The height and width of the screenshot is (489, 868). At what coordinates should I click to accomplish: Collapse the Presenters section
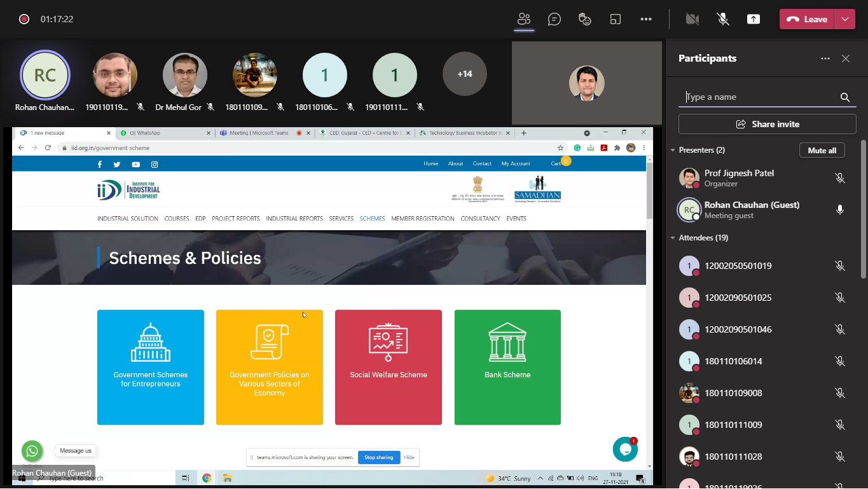(673, 150)
